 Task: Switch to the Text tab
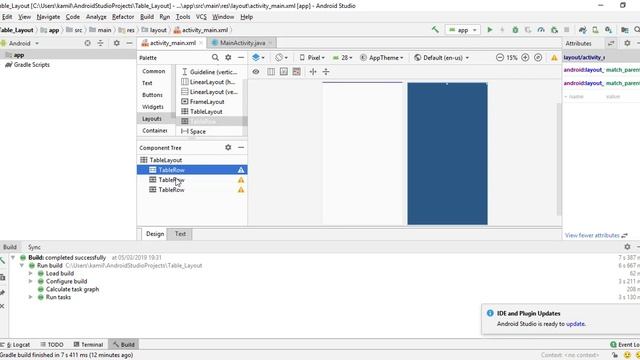click(180, 234)
